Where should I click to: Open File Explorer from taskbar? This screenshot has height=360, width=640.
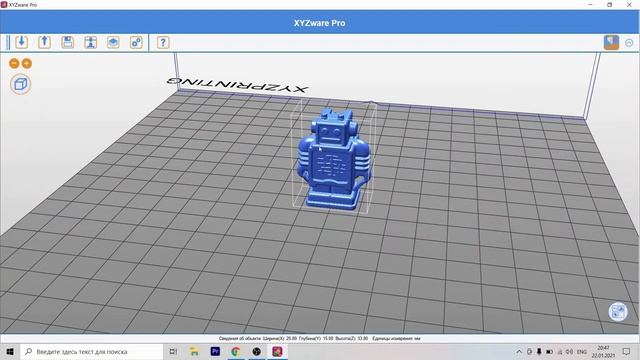pos(194,351)
